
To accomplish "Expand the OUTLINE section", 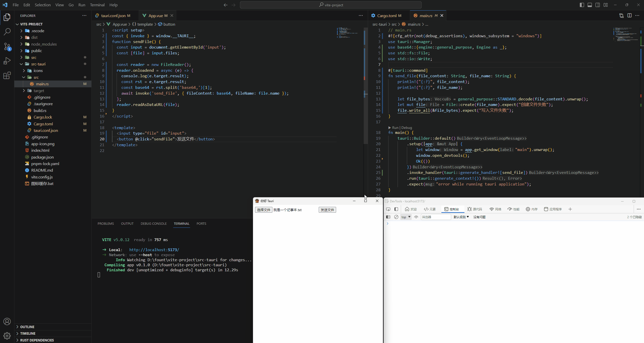I will coord(27,327).
